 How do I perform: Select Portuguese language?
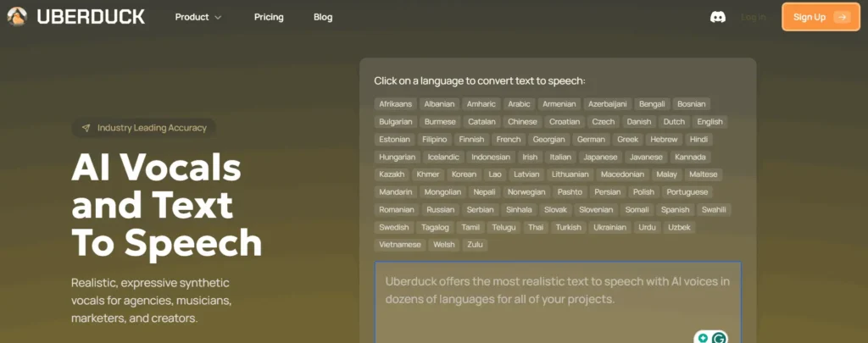click(687, 192)
